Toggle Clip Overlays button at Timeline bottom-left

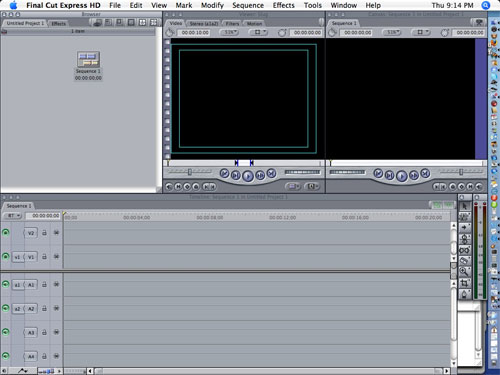(x=22, y=371)
